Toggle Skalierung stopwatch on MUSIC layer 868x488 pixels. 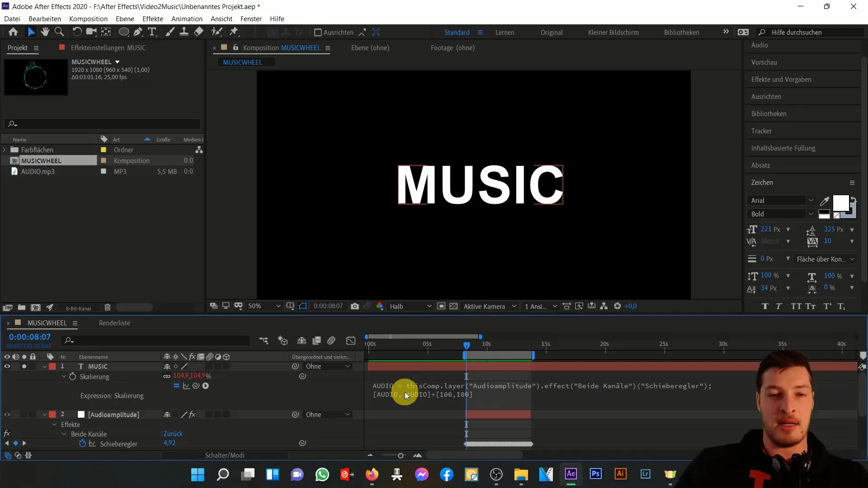pos(72,377)
